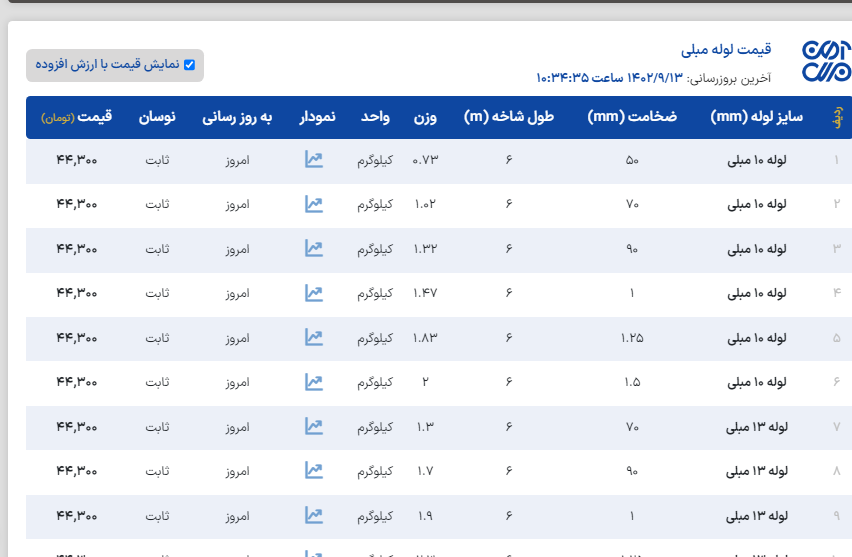This screenshot has width=852, height=557.
Task: Click the قیمت لوله مبلی title
Action: point(726,50)
